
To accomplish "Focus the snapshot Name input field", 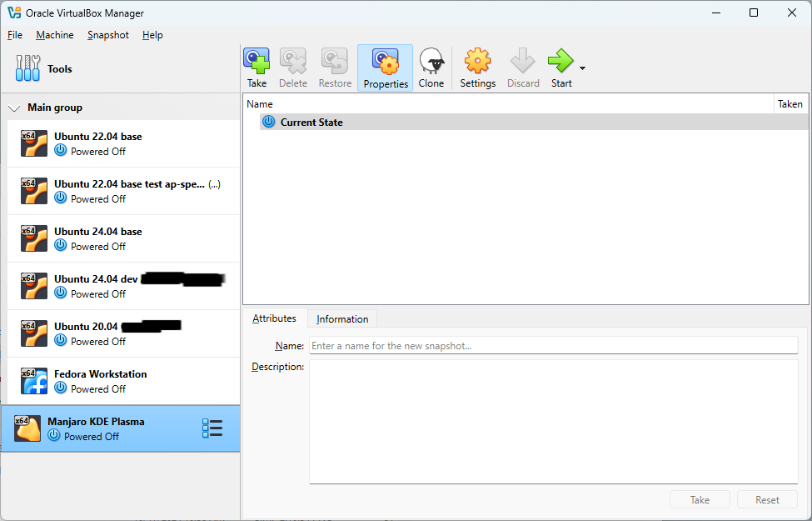I will (x=554, y=345).
